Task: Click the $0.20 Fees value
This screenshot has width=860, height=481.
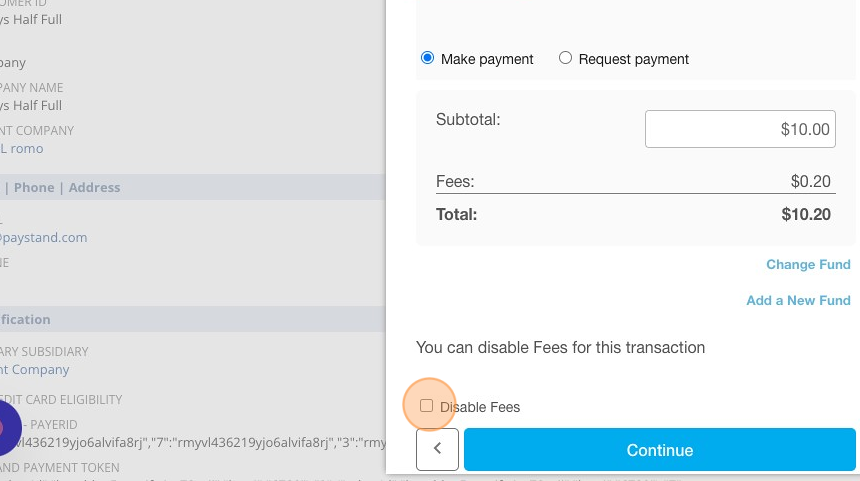Action: pyautogui.click(x=811, y=182)
